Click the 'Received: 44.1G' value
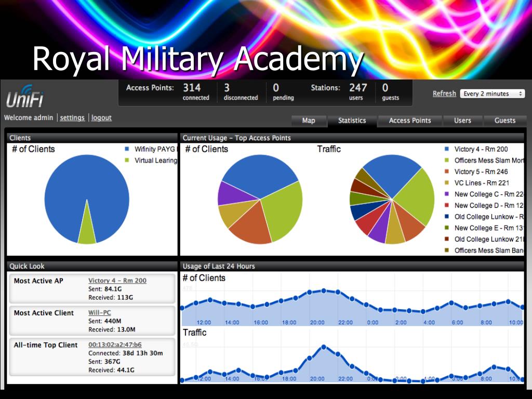The image size is (532, 399). pyautogui.click(x=111, y=370)
